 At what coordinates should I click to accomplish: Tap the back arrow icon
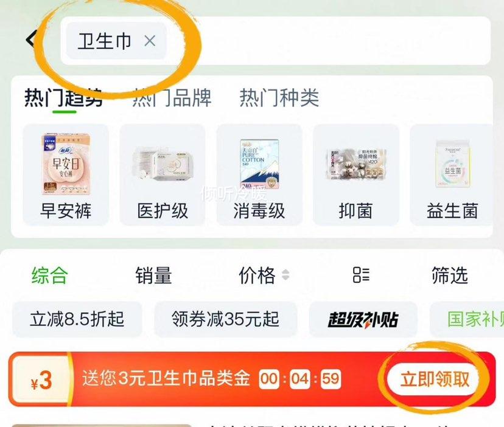pyautogui.click(x=32, y=40)
